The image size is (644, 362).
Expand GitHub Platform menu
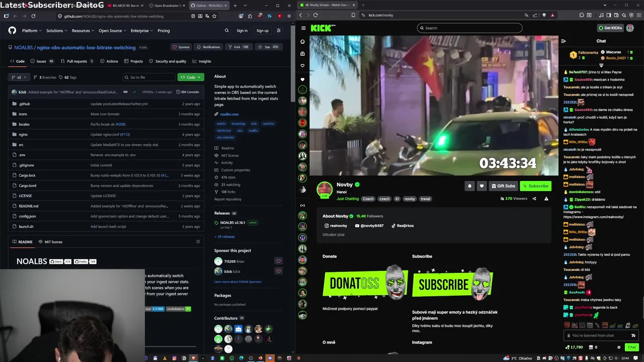31,31
